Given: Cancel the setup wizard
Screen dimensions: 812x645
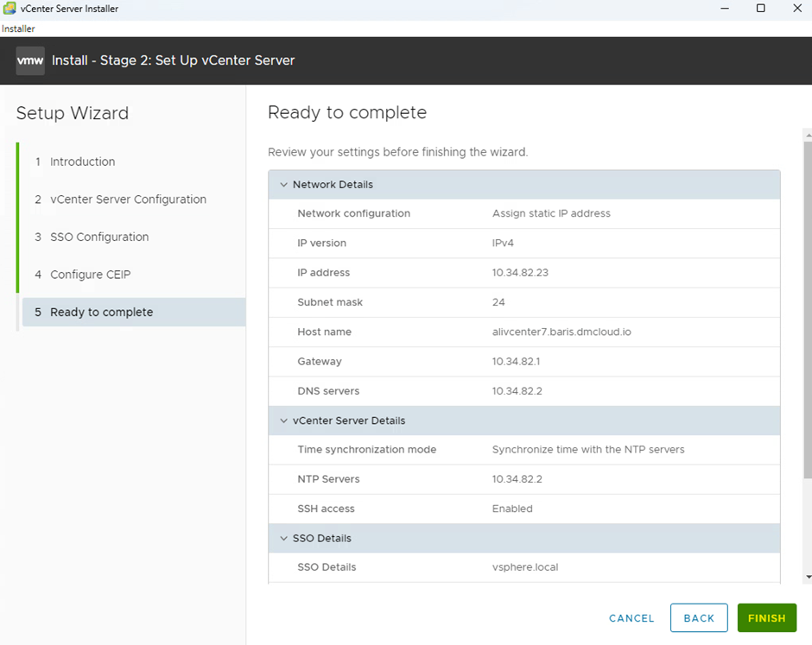Looking at the screenshot, I should click(631, 618).
